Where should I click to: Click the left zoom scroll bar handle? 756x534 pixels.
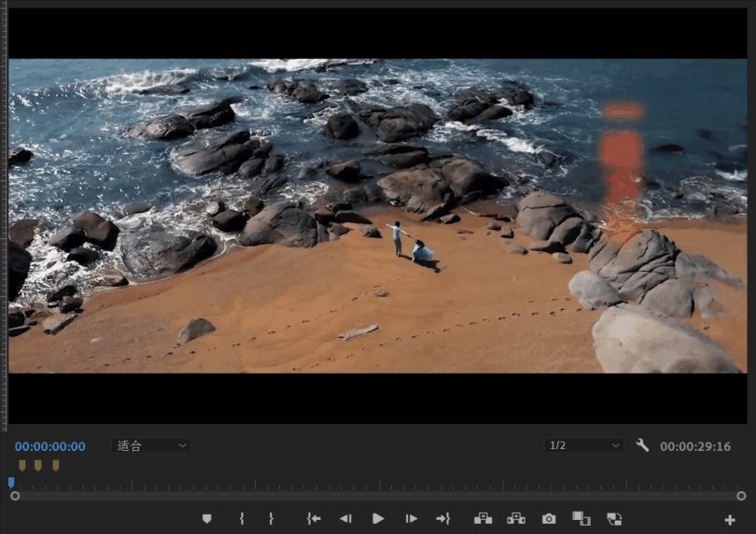click(x=15, y=496)
